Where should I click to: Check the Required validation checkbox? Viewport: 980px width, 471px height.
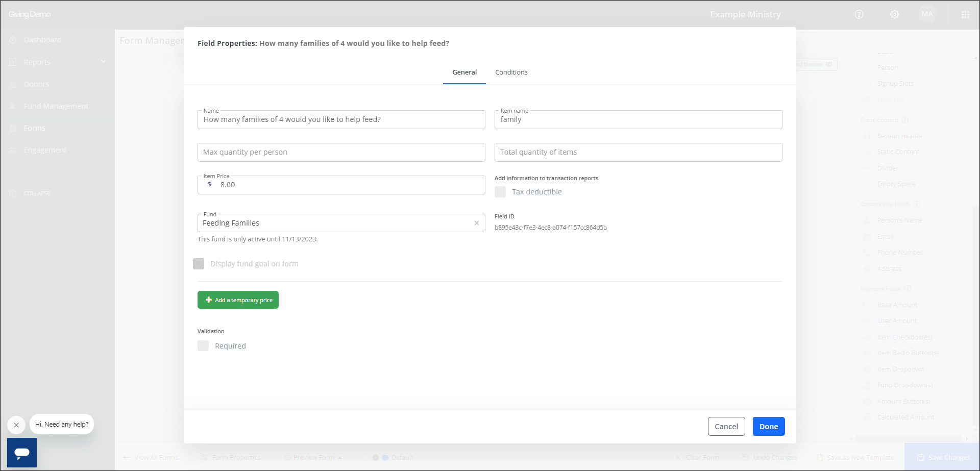pyautogui.click(x=203, y=346)
